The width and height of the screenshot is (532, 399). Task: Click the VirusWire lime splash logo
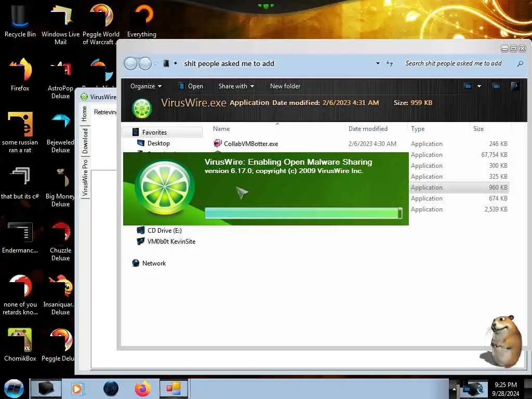click(x=165, y=188)
